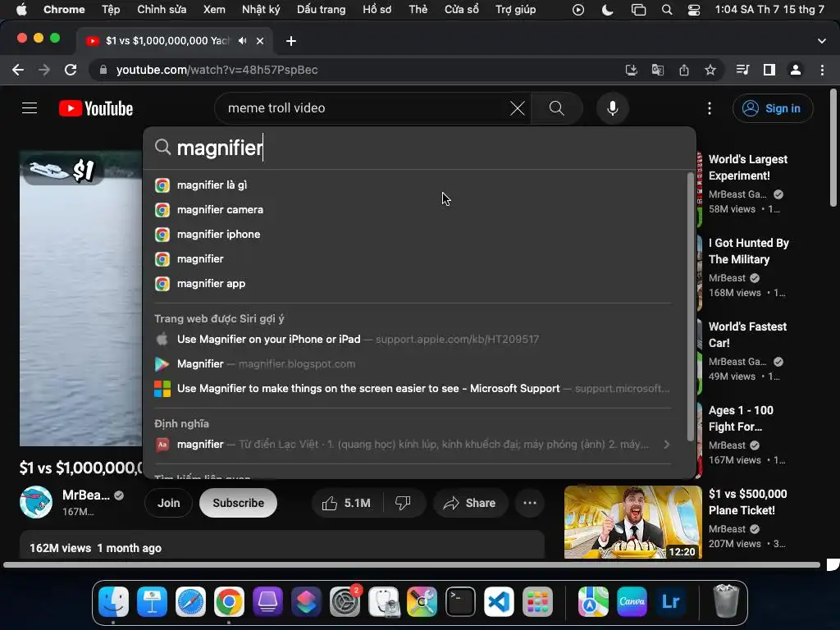Screen dimensions: 840x630
Task: Open the Chrome menu bar item
Action: pyautogui.click(x=64, y=9)
